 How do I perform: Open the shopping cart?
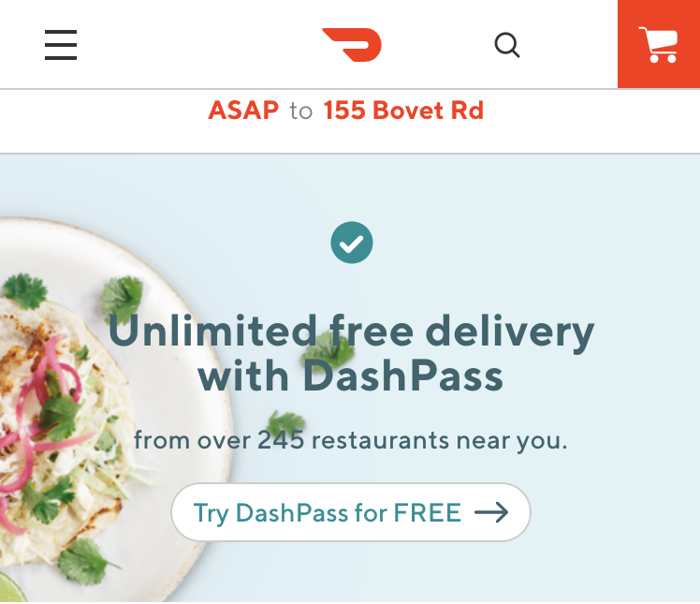[x=658, y=45]
